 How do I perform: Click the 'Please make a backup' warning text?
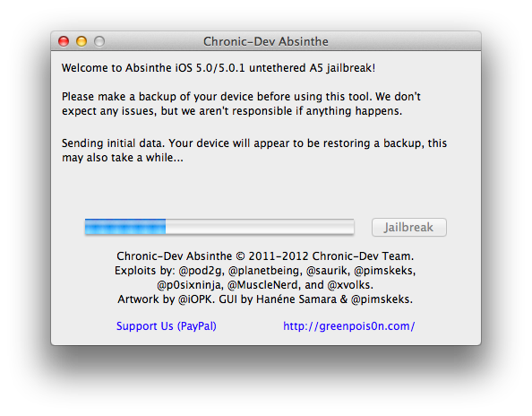tap(241, 104)
